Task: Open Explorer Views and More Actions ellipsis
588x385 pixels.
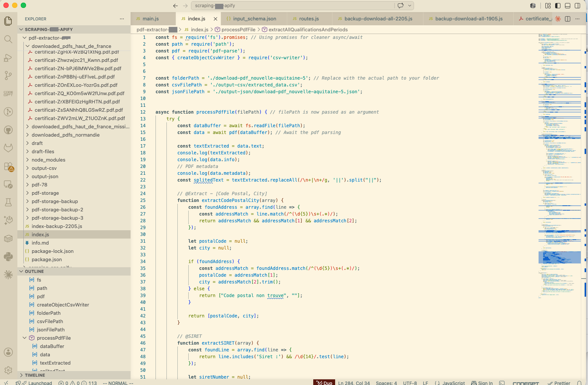Action: [x=122, y=19]
